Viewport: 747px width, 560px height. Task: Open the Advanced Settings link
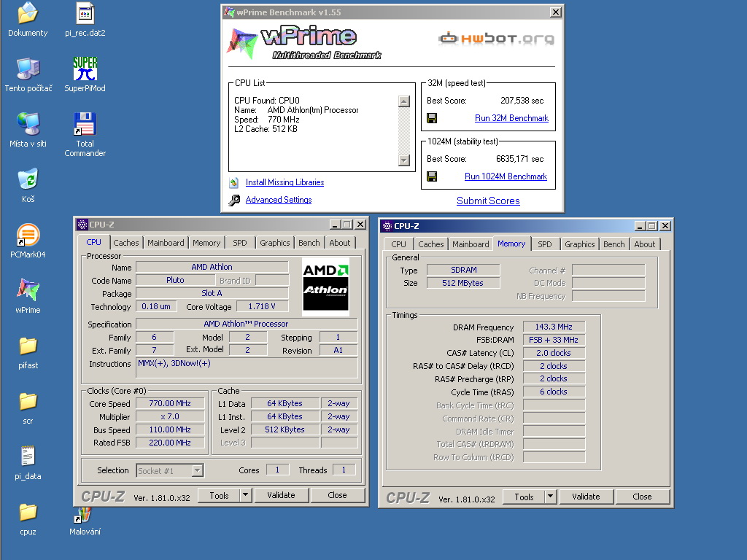tap(279, 200)
